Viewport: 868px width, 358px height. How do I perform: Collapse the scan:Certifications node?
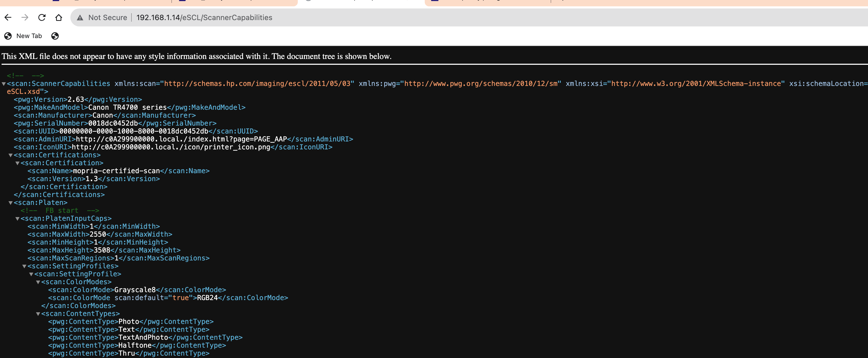pos(10,155)
